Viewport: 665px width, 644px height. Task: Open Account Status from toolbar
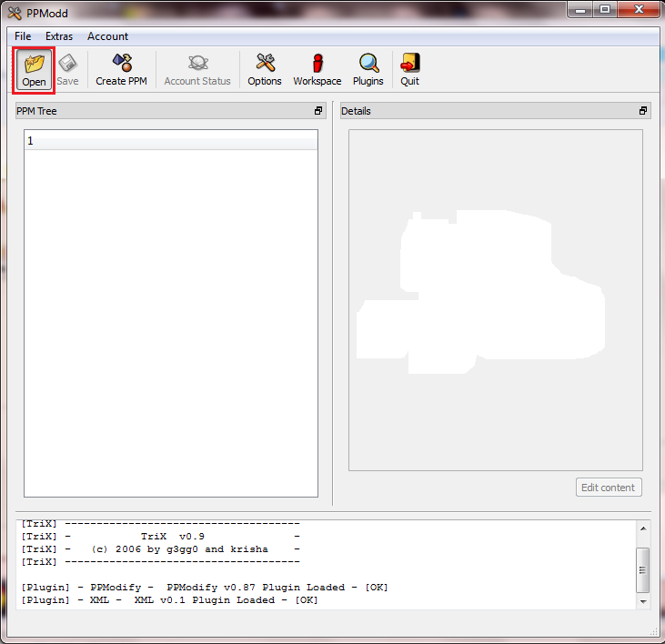tap(197, 70)
